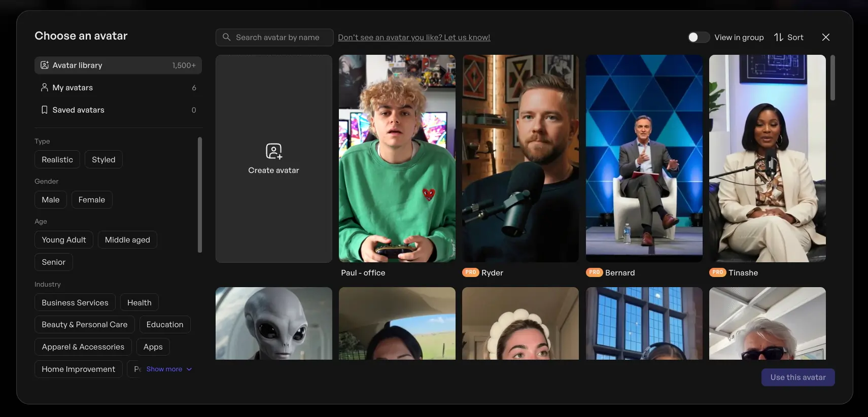The height and width of the screenshot is (417, 868).
Task: Click the Show more chevron arrow
Action: (189, 369)
